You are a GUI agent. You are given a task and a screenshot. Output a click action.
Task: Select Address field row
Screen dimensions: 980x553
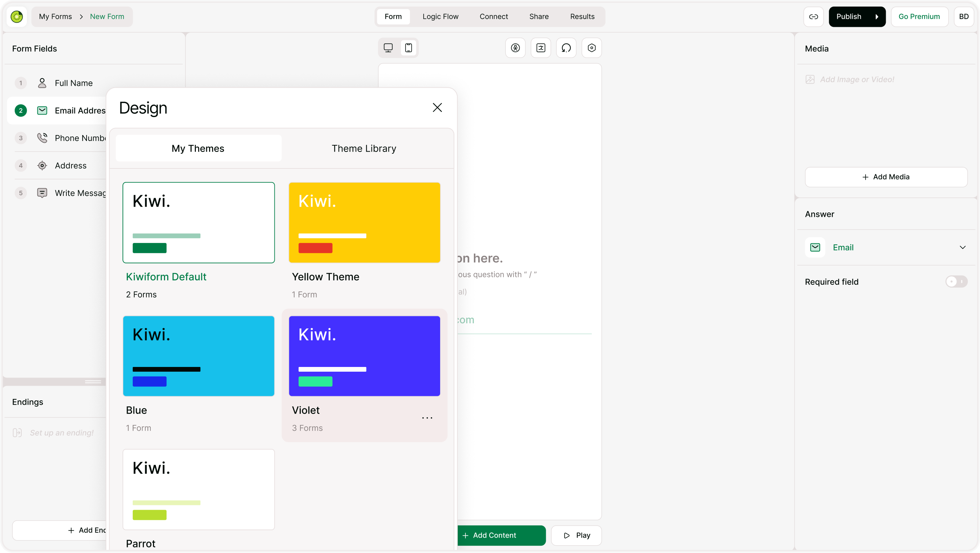(57, 165)
